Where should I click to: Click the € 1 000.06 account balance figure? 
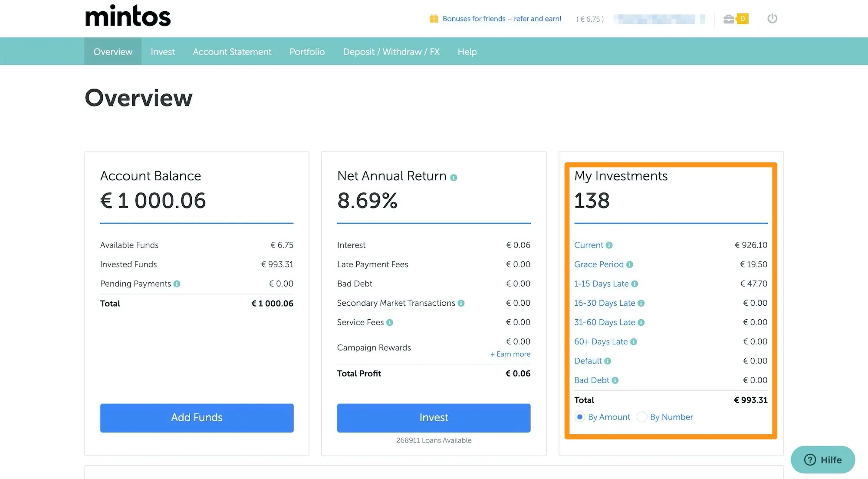coord(153,201)
